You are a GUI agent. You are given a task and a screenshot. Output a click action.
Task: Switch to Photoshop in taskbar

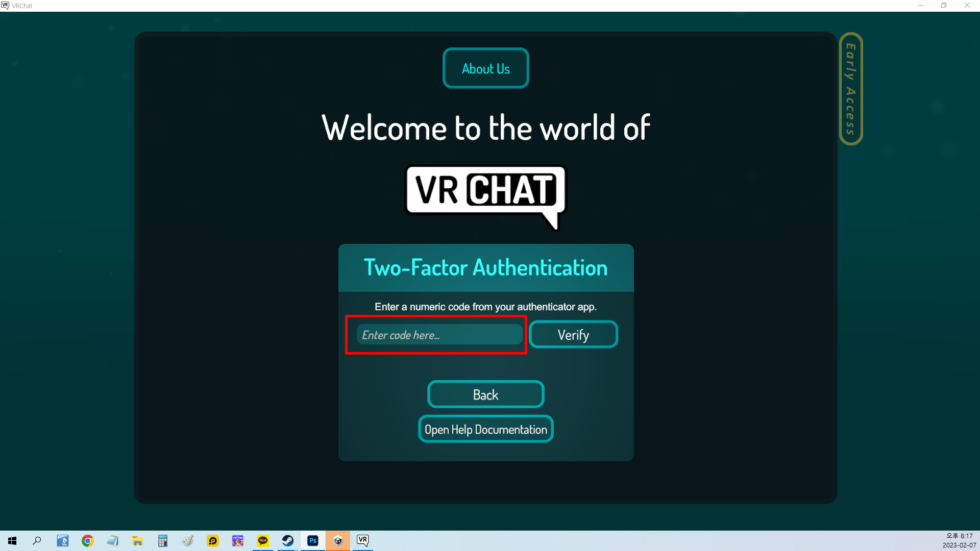[313, 541]
